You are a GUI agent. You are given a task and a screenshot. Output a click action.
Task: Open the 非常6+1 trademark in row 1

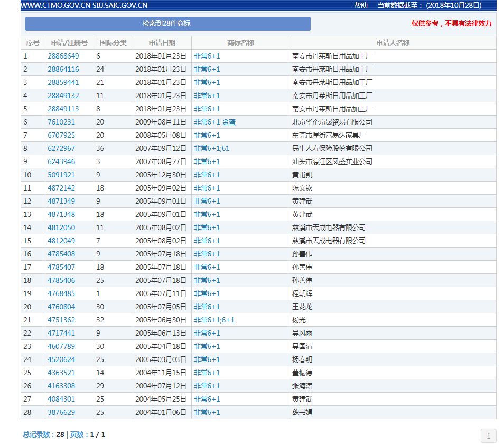pyautogui.click(x=207, y=56)
